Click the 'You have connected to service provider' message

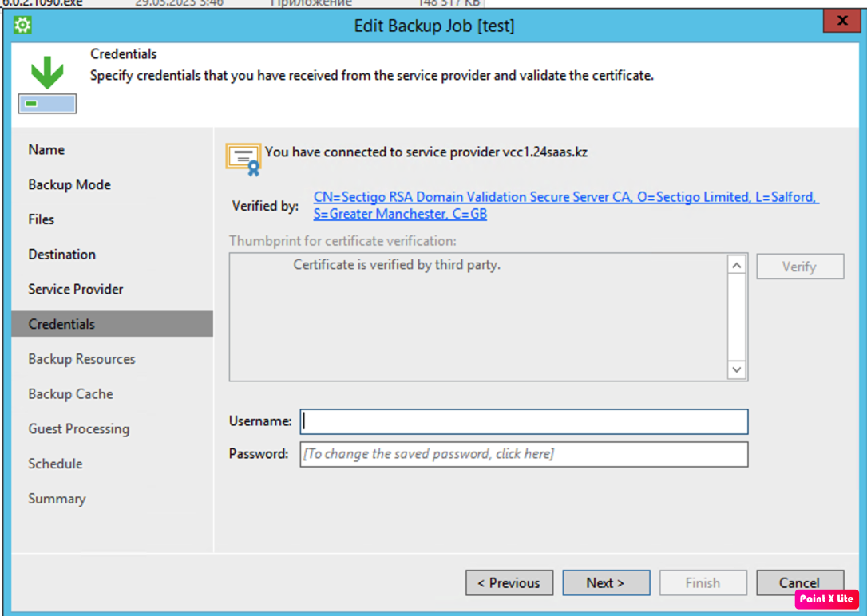(x=426, y=152)
